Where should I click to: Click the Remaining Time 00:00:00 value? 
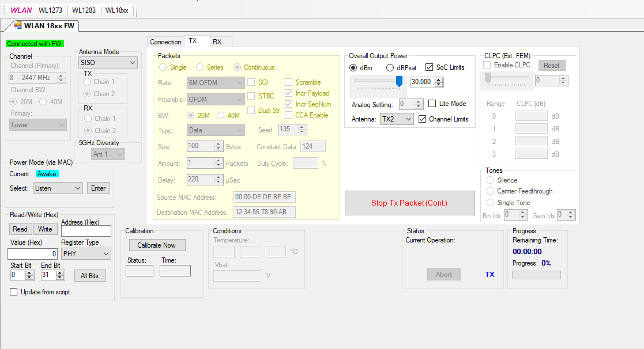tap(527, 252)
